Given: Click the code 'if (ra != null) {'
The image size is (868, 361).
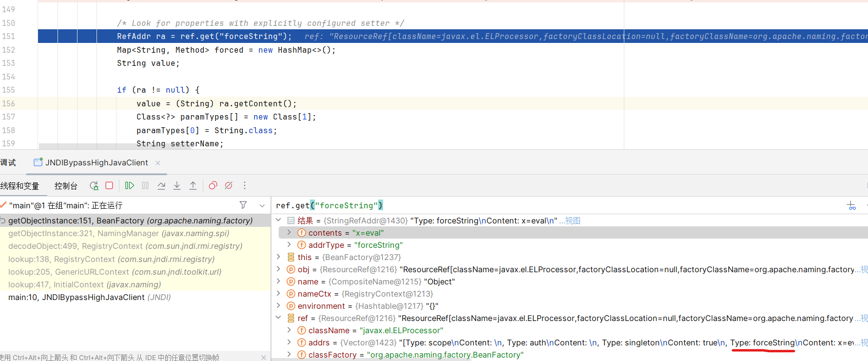Looking at the screenshot, I should [158, 90].
